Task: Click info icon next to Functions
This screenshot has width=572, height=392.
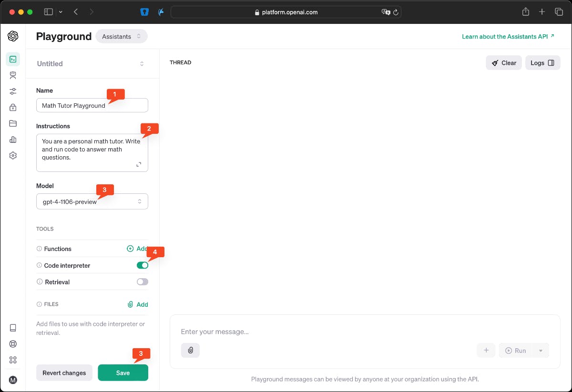Action: click(39, 249)
